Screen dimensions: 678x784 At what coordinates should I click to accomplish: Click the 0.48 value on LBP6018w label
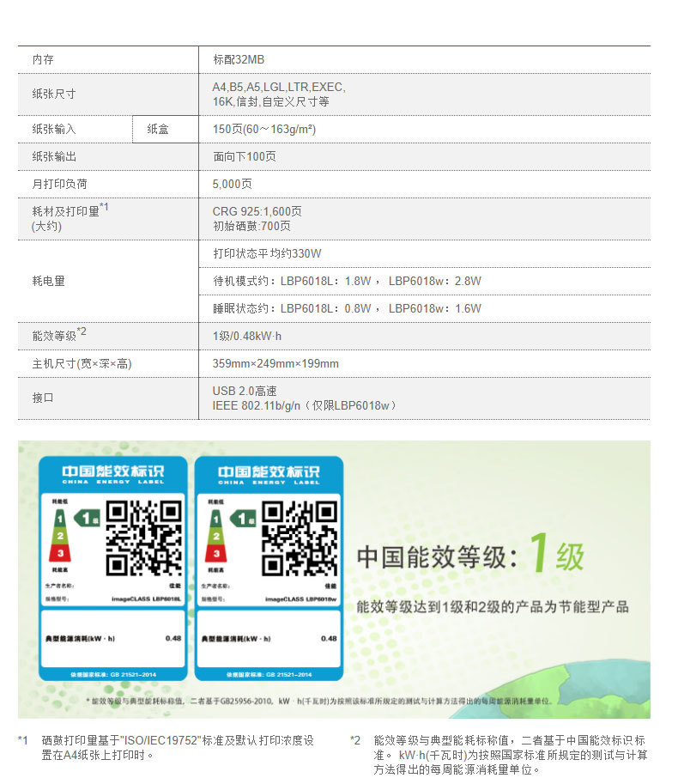click(329, 639)
